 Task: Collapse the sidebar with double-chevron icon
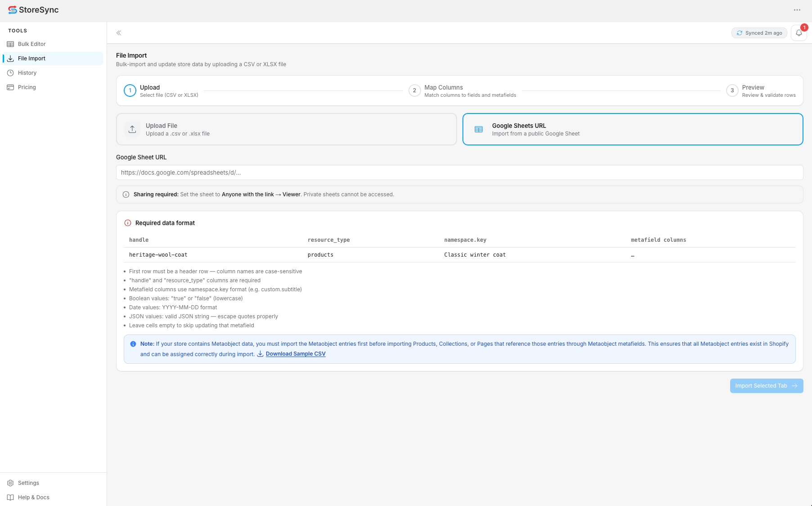click(119, 33)
